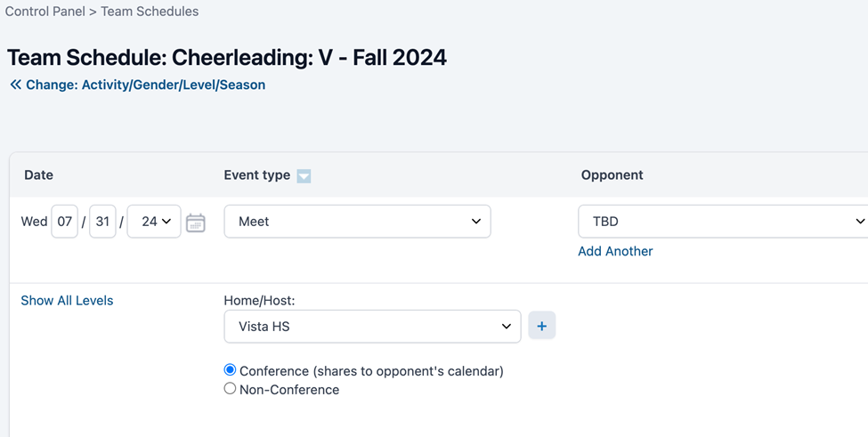
Task: Click the Date column header
Action: pyautogui.click(x=39, y=174)
